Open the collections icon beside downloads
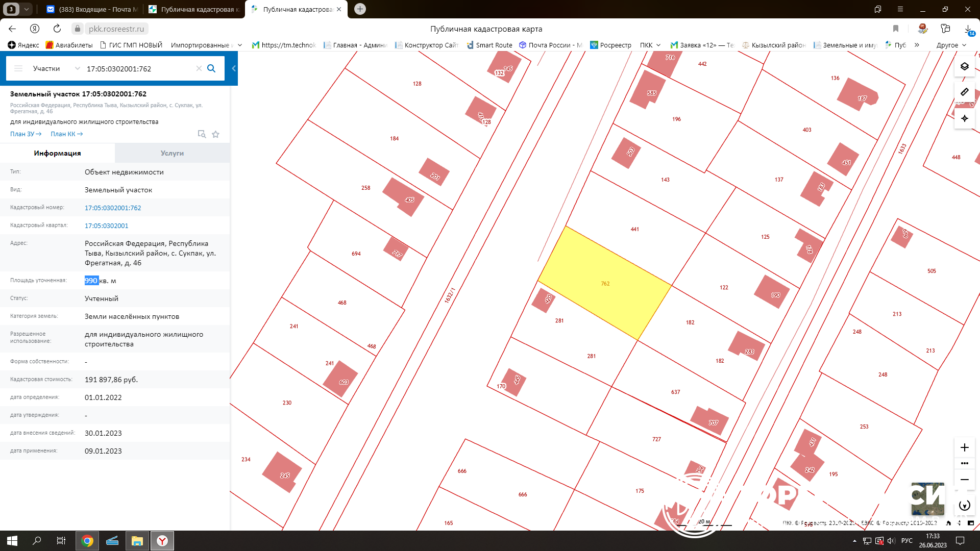 click(x=945, y=29)
